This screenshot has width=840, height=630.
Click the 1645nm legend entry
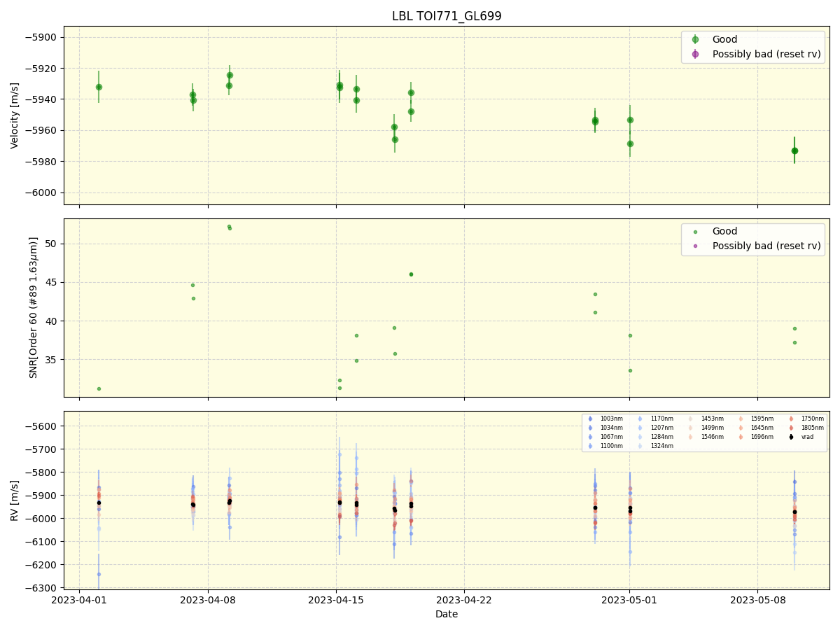tap(762, 428)
